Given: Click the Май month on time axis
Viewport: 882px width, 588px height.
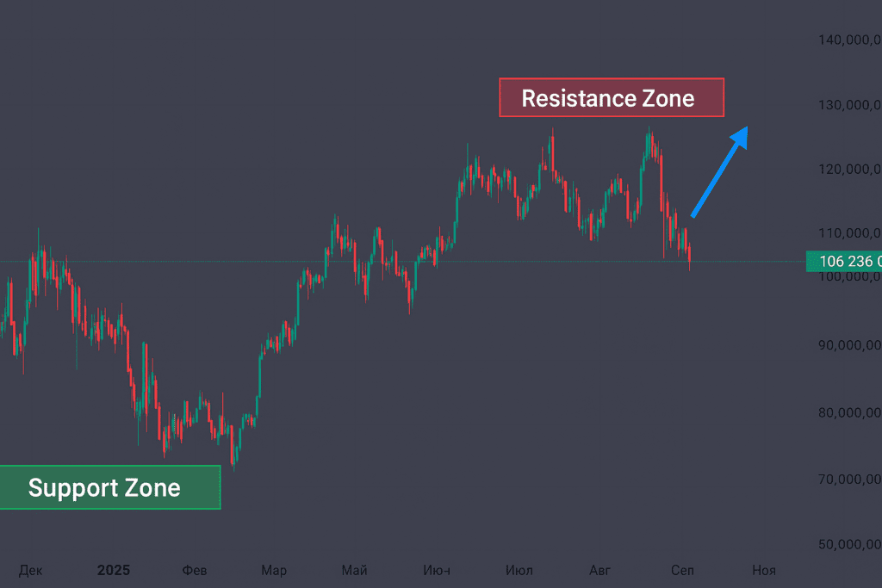Looking at the screenshot, I should [x=354, y=570].
